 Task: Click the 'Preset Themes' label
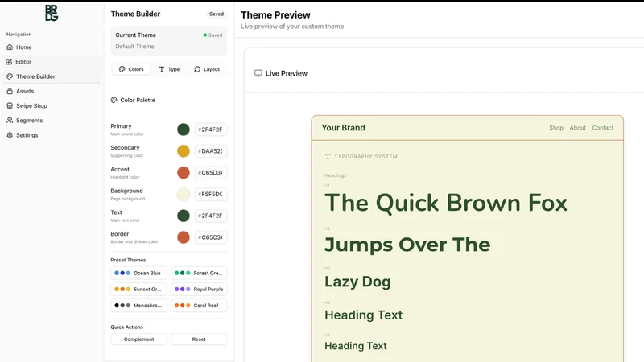click(x=128, y=260)
